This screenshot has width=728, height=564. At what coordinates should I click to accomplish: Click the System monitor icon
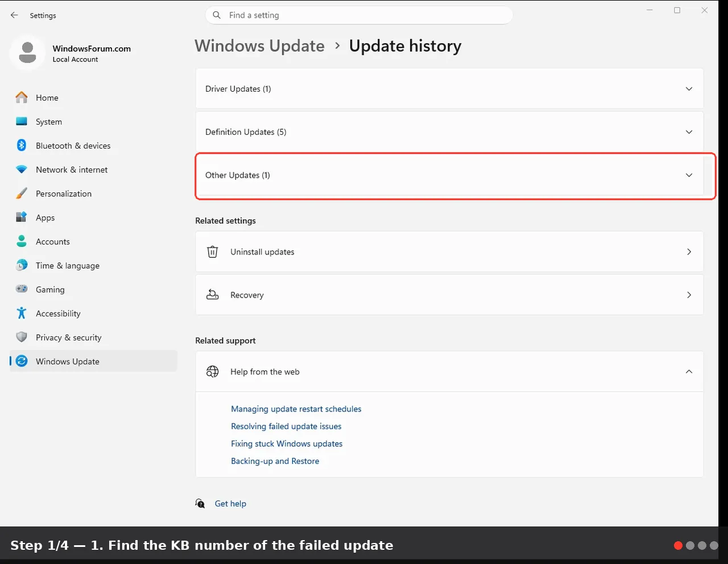point(22,122)
